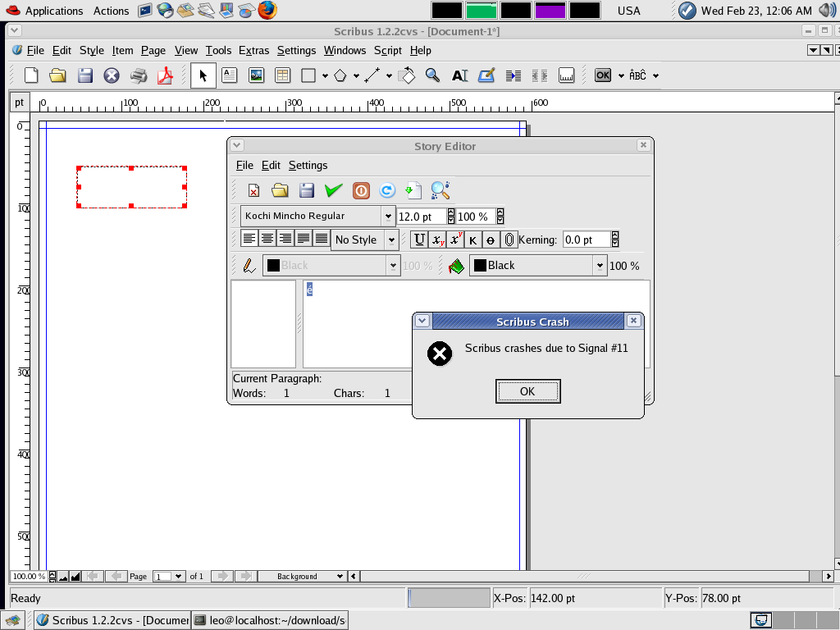
Task: Click OK in the Scribus Crash dialog
Action: [527, 391]
